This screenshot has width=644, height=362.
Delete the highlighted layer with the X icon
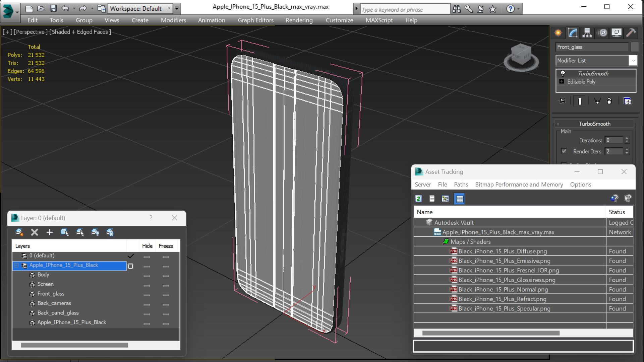35,232
